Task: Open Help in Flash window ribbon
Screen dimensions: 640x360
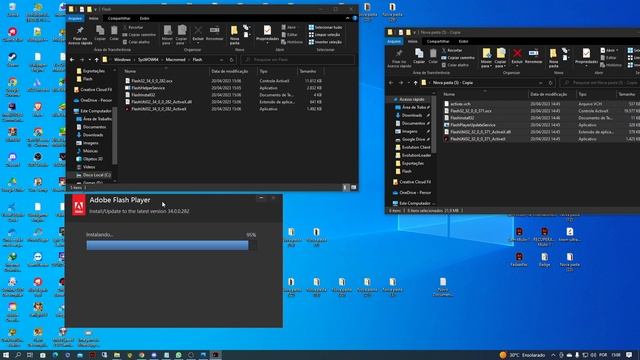Action: pyautogui.click(x=355, y=18)
